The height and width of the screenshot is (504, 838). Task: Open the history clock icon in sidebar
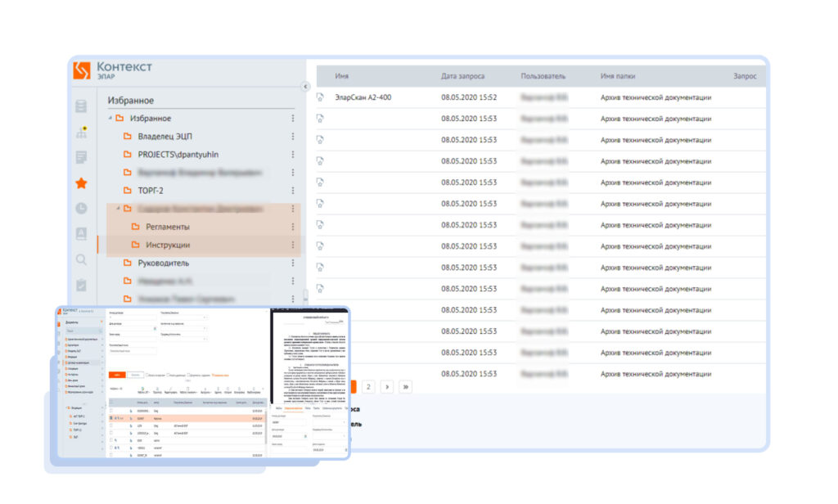pos(81,209)
